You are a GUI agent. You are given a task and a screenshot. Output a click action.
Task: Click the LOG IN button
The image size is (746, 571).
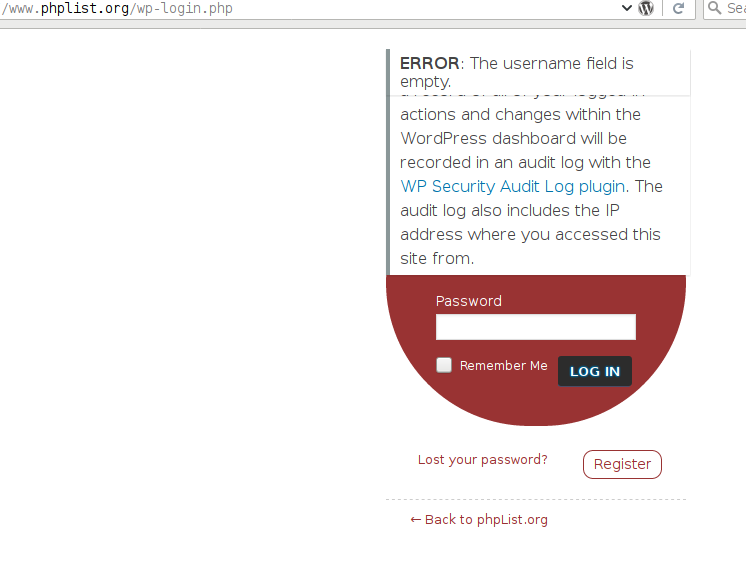(x=595, y=371)
